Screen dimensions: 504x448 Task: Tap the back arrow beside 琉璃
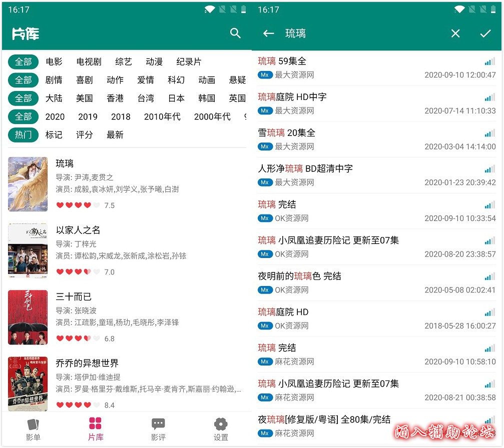click(x=268, y=33)
